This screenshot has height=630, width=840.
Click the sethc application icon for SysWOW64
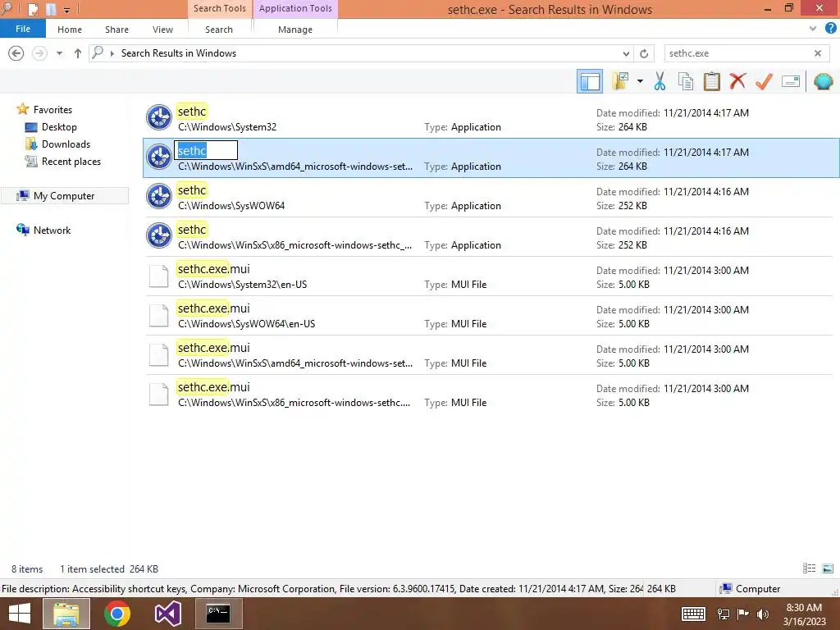click(x=159, y=196)
